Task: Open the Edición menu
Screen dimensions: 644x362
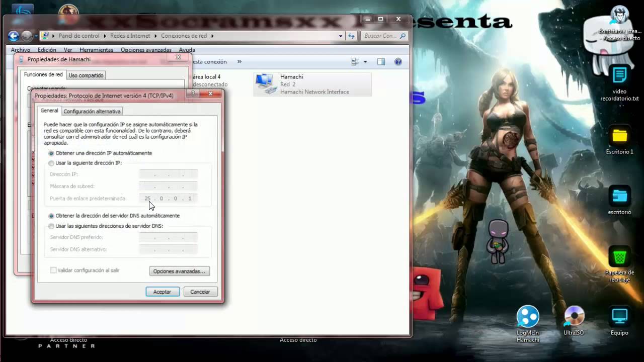Action: [x=47, y=50]
